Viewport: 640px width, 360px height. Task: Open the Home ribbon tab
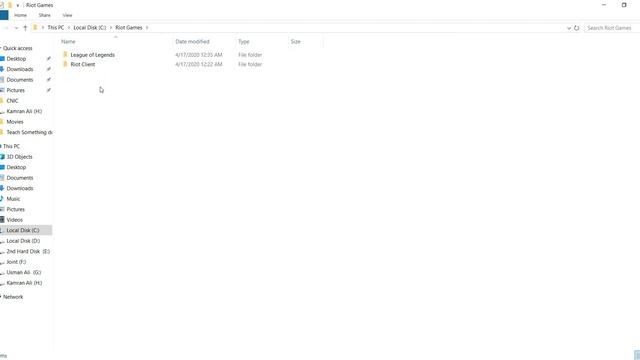[x=20, y=15]
